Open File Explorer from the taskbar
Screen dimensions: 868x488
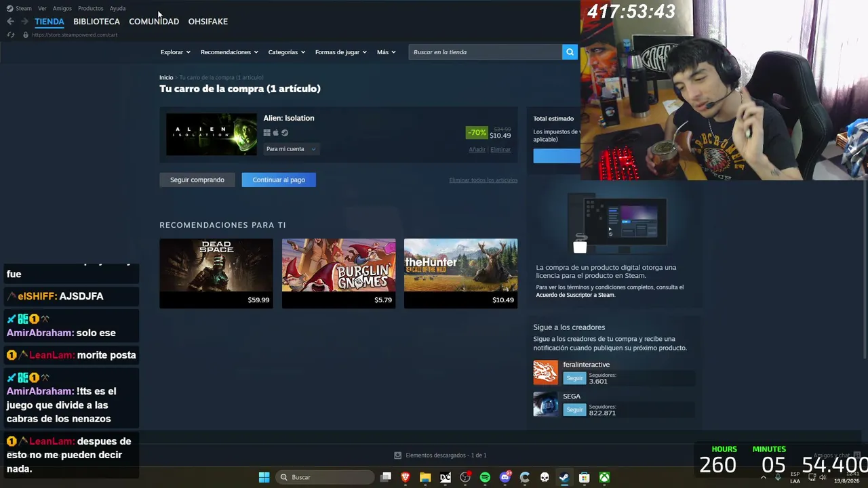coord(425,477)
